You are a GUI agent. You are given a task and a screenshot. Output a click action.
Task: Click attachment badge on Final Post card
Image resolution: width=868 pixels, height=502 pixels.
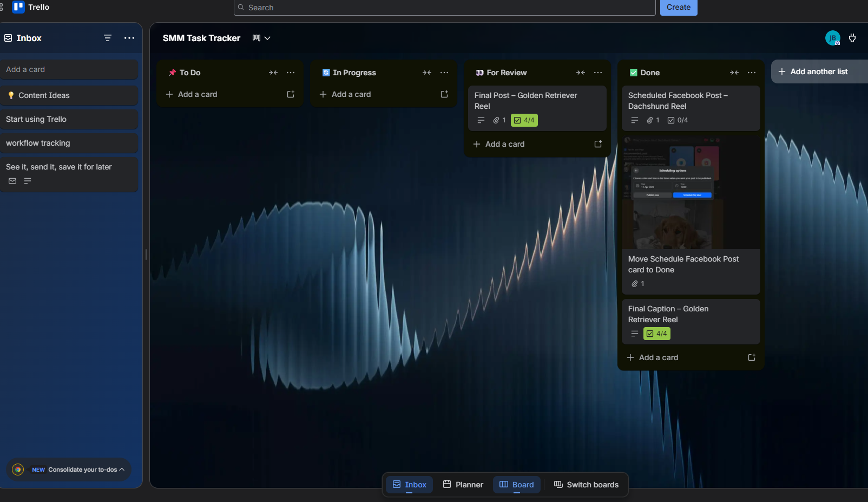coord(499,120)
